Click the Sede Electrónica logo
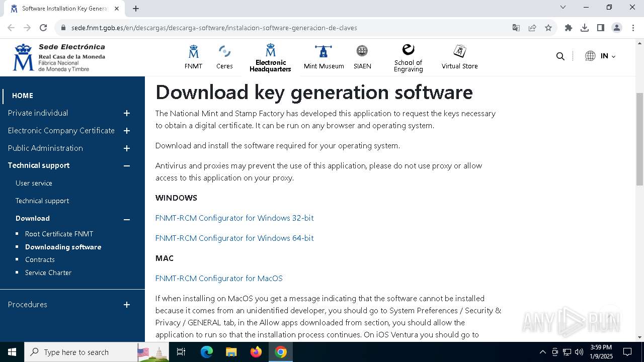The image size is (644, 362). point(59,57)
